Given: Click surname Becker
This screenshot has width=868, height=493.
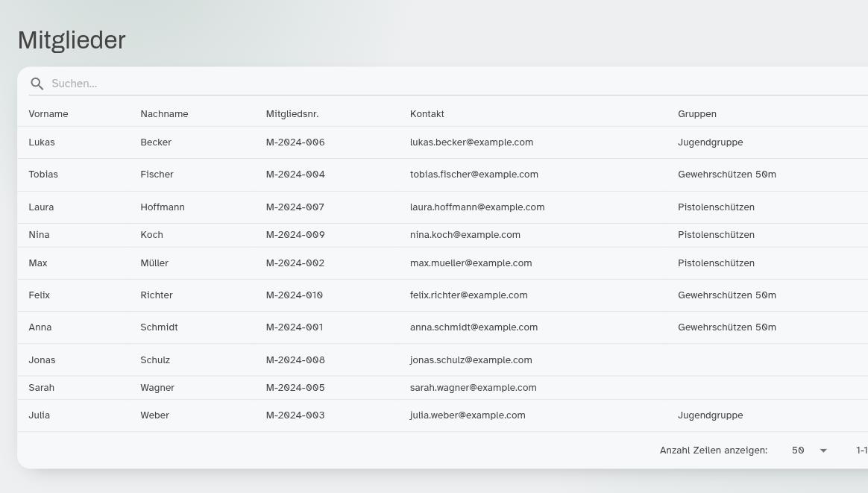Looking at the screenshot, I should (156, 142).
